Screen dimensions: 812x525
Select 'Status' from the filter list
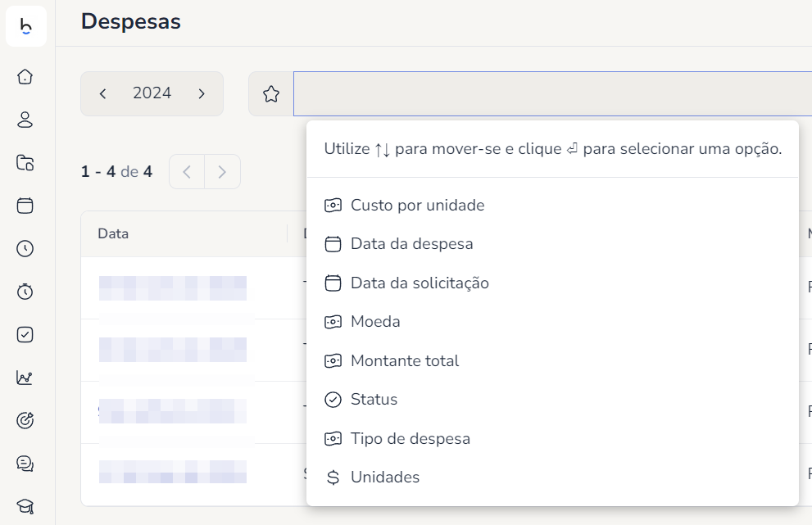(374, 400)
